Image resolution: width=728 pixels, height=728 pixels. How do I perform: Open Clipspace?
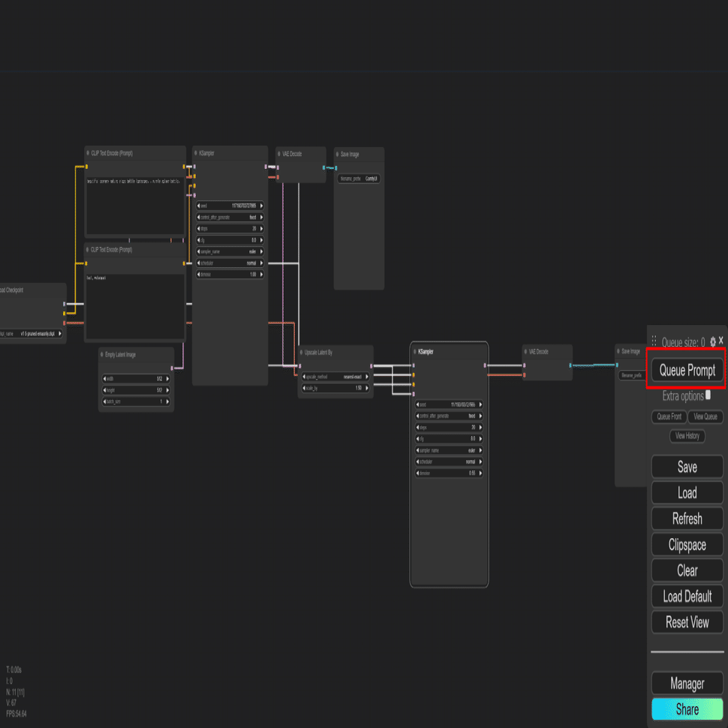coord(687,545)
